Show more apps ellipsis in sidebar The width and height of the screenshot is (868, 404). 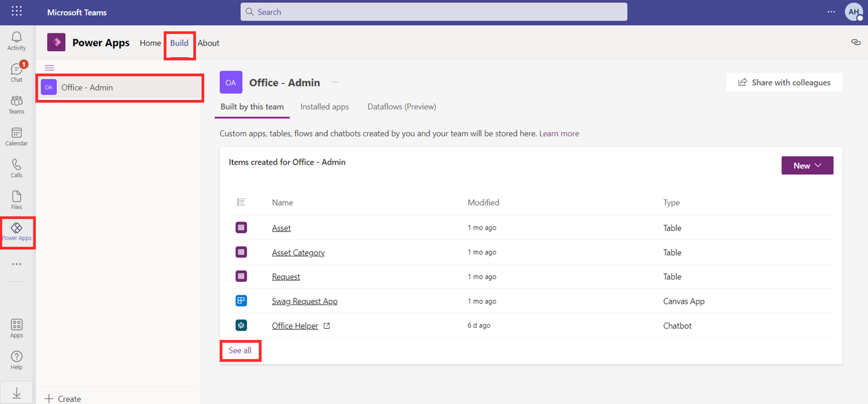(16, 264)
